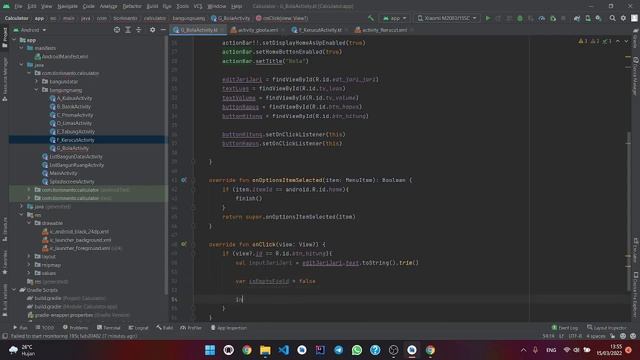This screenshot has height=360, width=640.
Task: Open the Terminal tool window
Action: (x=109, y=328)
